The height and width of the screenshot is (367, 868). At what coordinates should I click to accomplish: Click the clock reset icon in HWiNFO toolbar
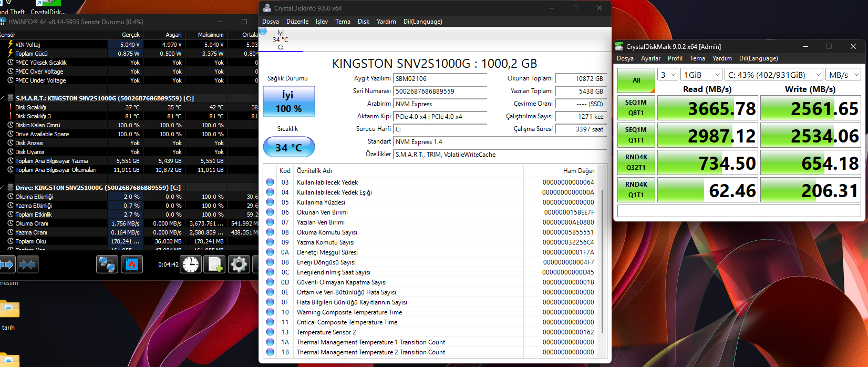pos(191,264)
